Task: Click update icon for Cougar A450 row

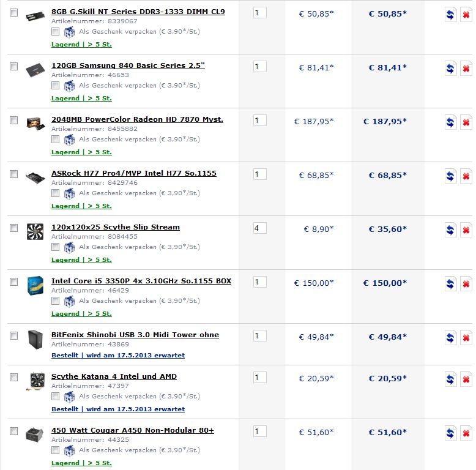Action: 450,433
